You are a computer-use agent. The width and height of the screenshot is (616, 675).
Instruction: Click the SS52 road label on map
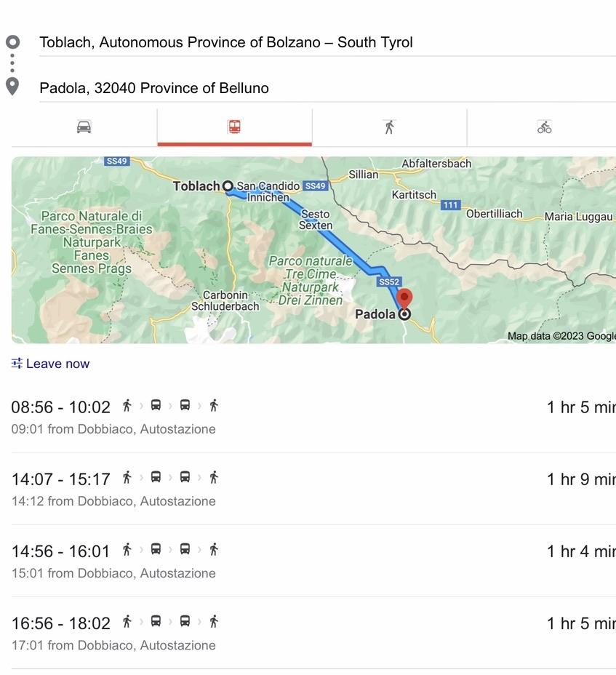click(x=389, y=281)
